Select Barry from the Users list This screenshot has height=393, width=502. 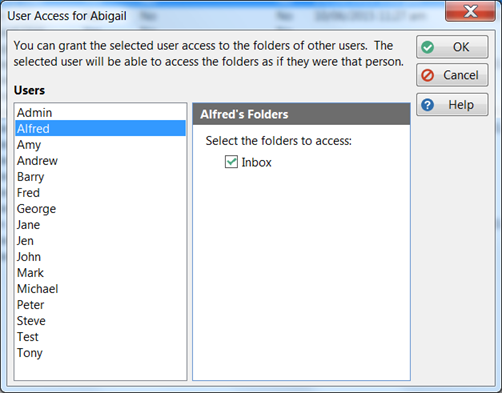pos(100,177)
